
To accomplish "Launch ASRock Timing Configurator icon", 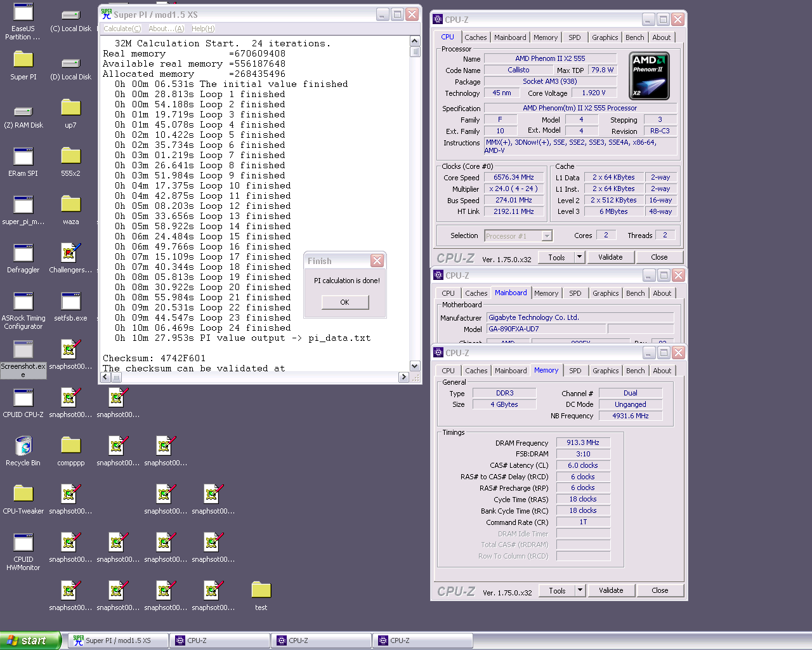I will coord(23,311).
